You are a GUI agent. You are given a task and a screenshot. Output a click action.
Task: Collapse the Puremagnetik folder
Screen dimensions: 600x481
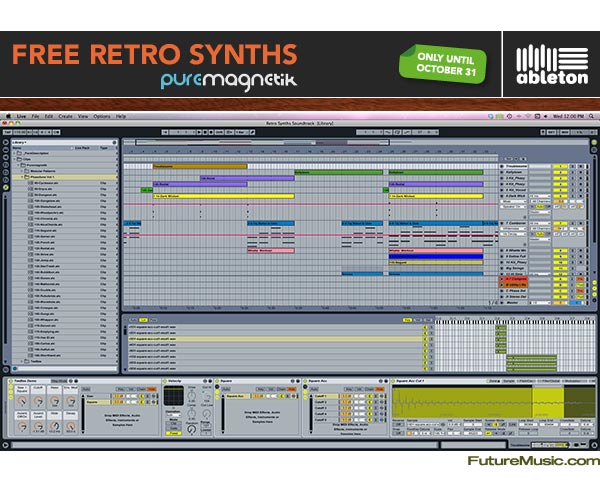tap(18, 165)
